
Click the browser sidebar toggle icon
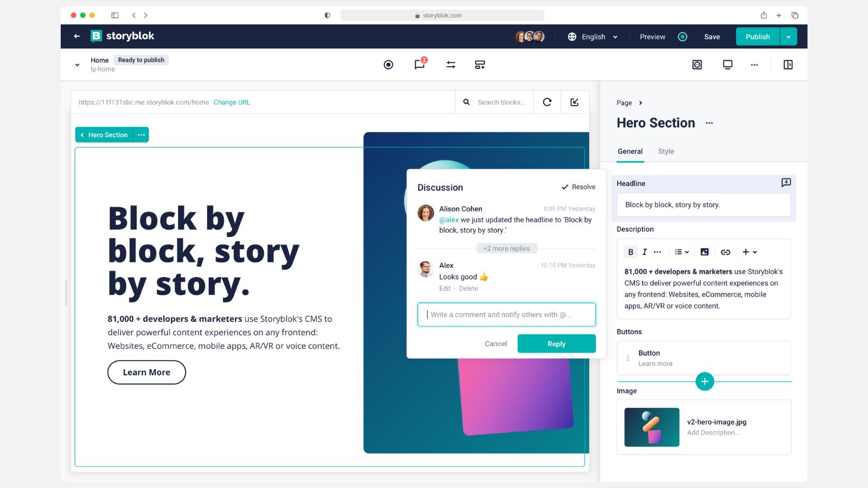tap(115, 15)
